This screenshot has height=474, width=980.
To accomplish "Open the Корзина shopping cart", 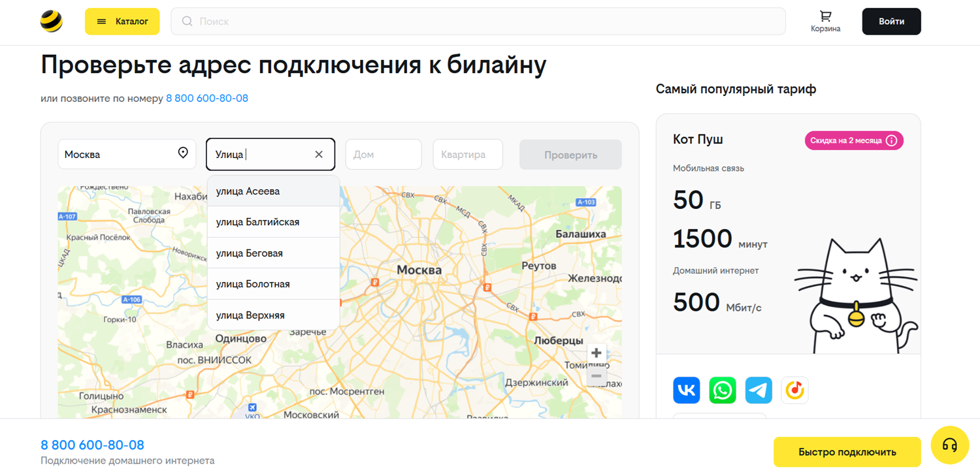I will pos(826,22).
